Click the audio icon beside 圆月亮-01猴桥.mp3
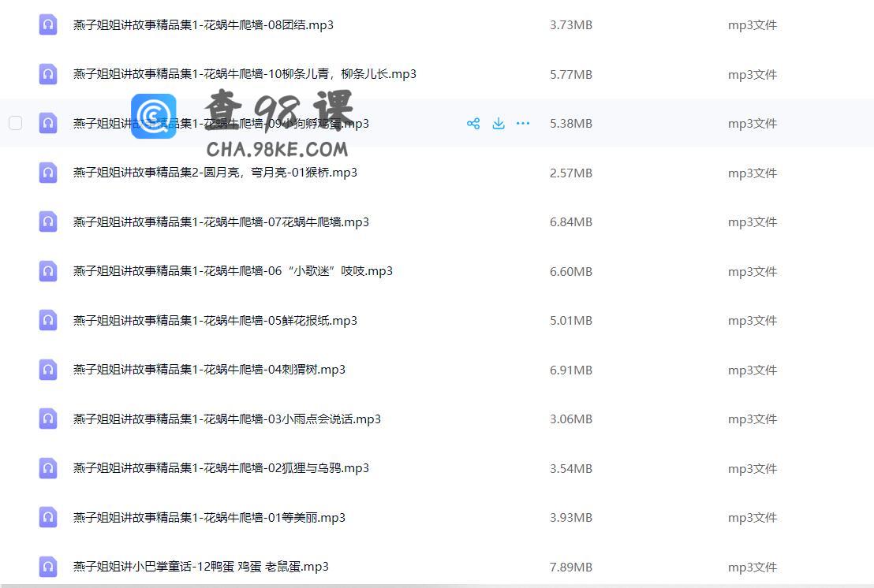874x588 pixels. [48, 173]
